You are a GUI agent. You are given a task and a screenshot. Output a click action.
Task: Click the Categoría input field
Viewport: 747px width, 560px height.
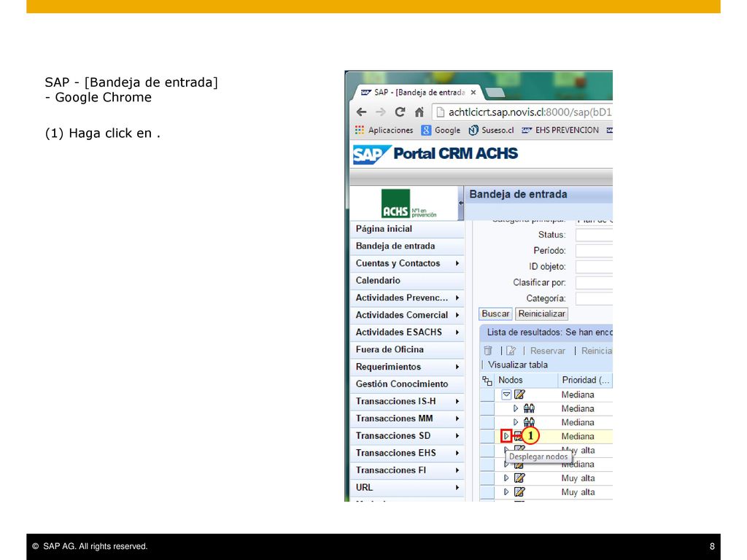(x=594, y=298)
